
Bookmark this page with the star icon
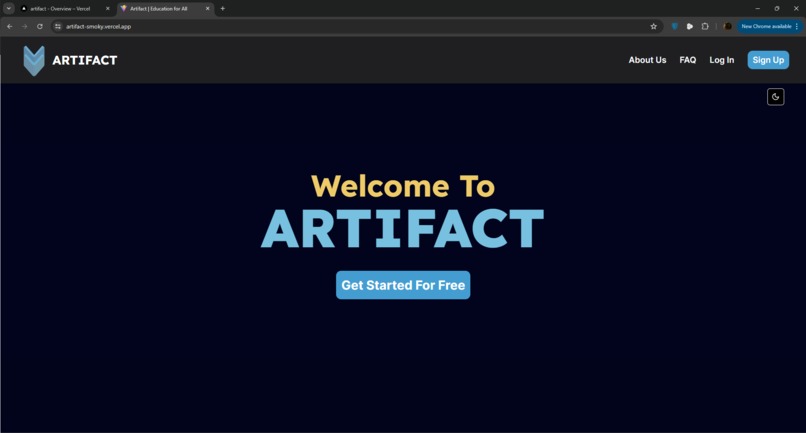coord(653,26)
